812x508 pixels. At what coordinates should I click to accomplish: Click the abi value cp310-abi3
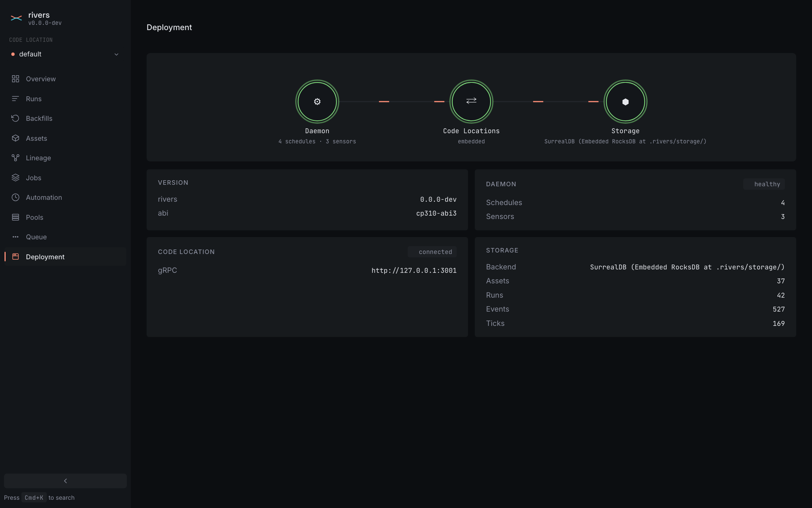(x=436, y=213)
